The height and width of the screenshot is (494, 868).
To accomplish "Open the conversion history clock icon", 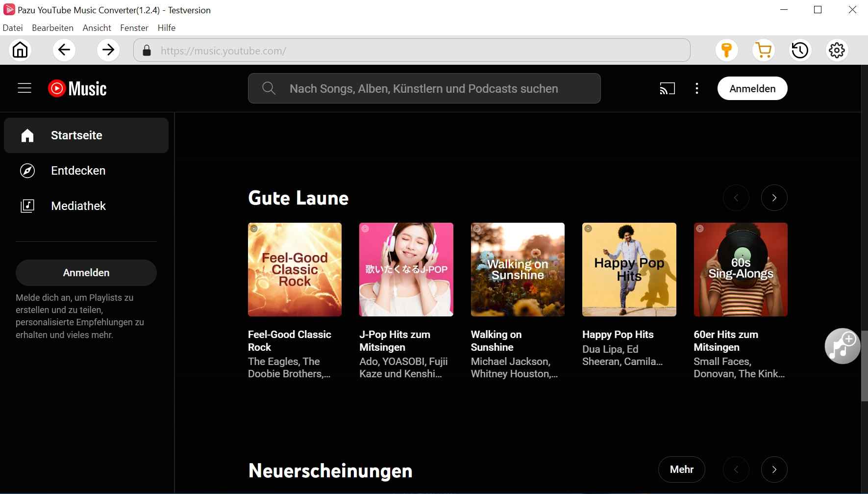I will [800, 50].
